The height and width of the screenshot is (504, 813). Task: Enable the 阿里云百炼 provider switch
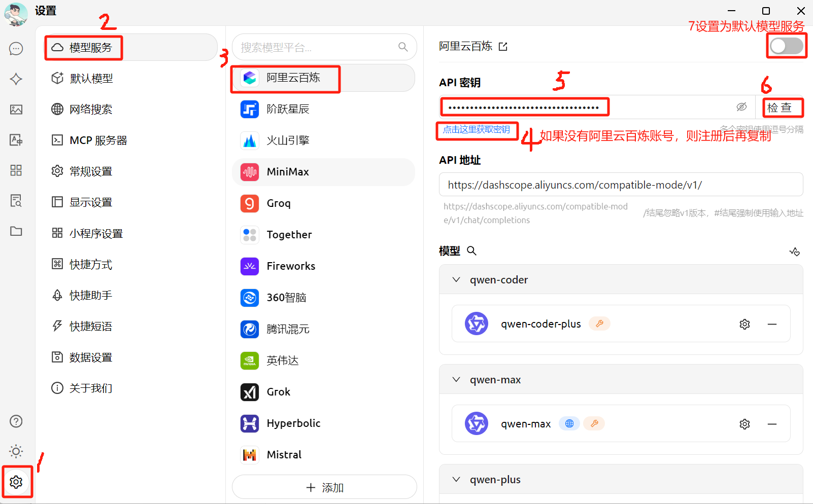point(786,46)
